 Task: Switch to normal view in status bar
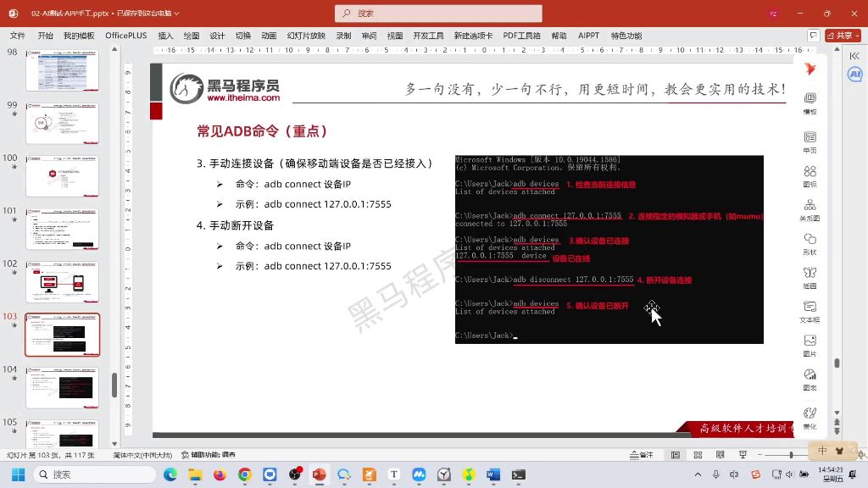pos(676,455)
